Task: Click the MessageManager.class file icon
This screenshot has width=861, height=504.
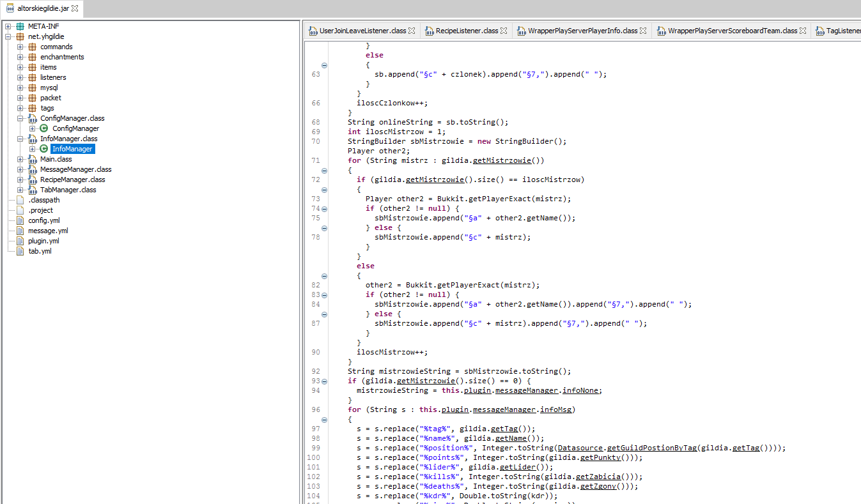Action: pyautogui.click(x=32, y=169)
